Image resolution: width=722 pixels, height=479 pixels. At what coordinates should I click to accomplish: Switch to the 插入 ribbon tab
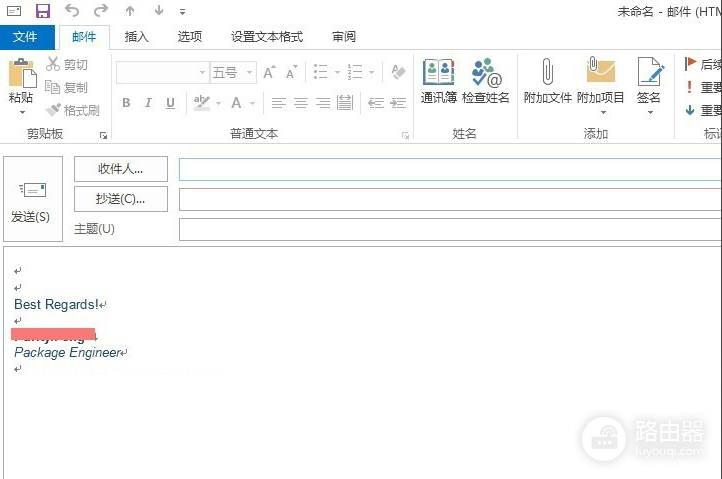tap(136, 37)
